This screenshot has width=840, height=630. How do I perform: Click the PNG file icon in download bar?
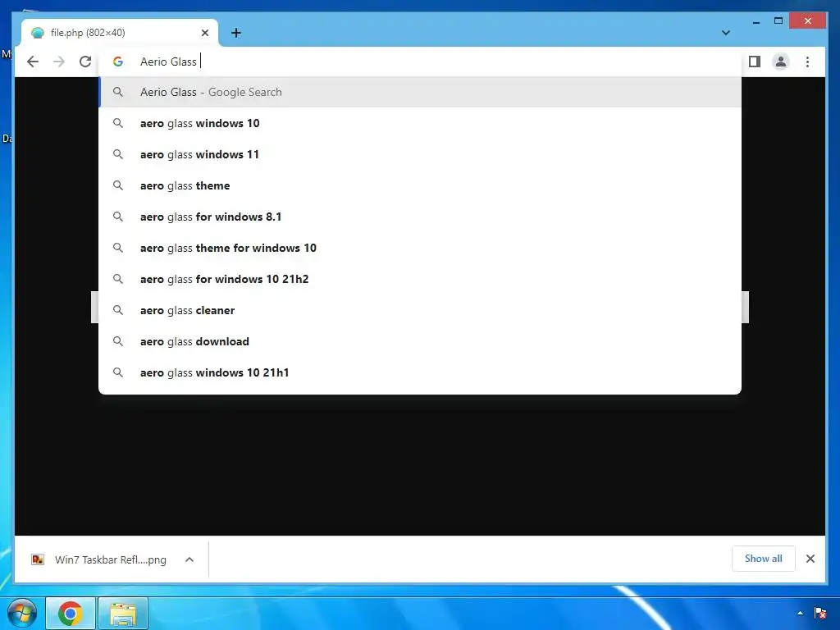click(x=38, y=559)
